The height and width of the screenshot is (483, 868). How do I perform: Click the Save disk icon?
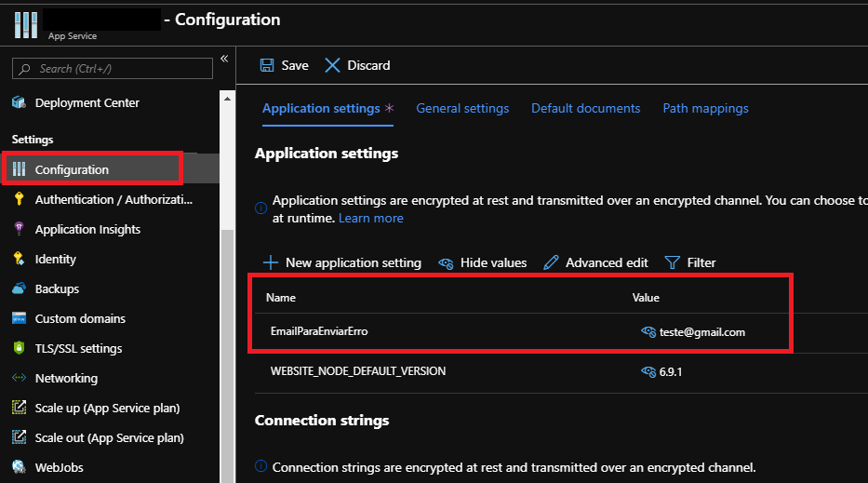click(267, 65)
